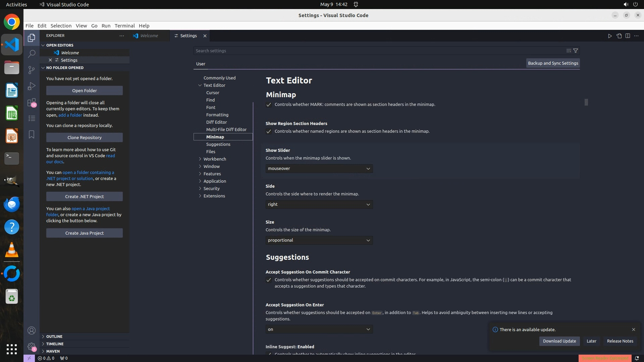Uncheck Show Region Section Headers checkbox
Viewport: 644px width, 362px height.
(269, 131)
